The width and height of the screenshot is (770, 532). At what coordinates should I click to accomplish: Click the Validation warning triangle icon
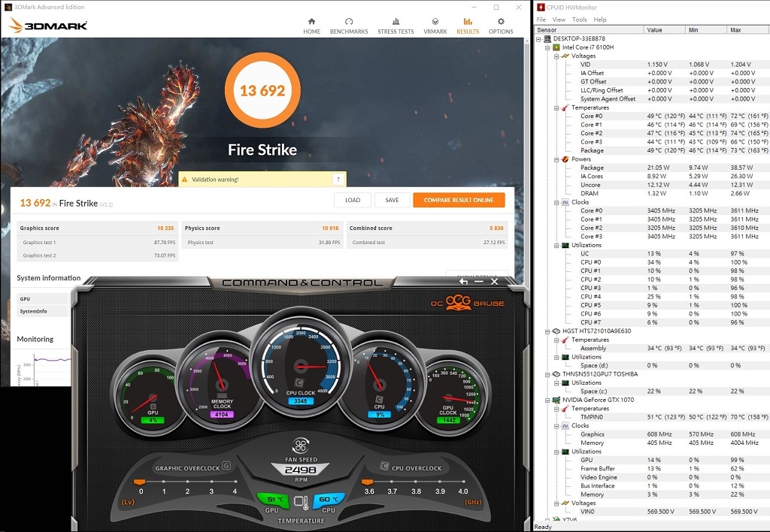pos(185,180)
